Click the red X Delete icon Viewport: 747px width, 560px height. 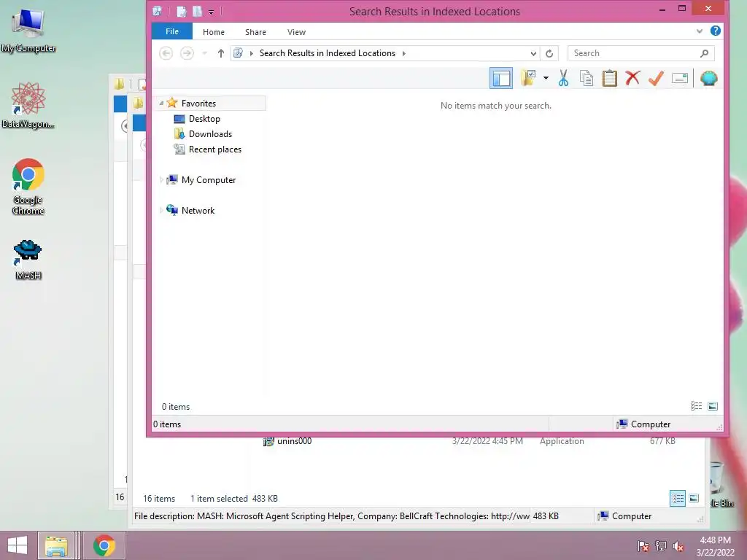(632, 78)
